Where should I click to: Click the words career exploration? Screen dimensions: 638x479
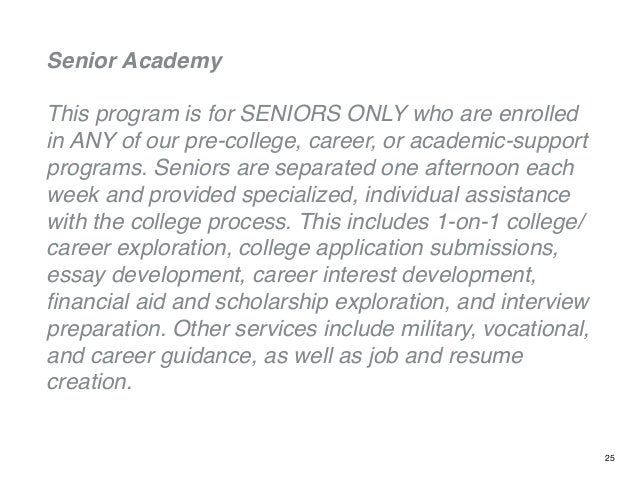click(x=136, y=249)
